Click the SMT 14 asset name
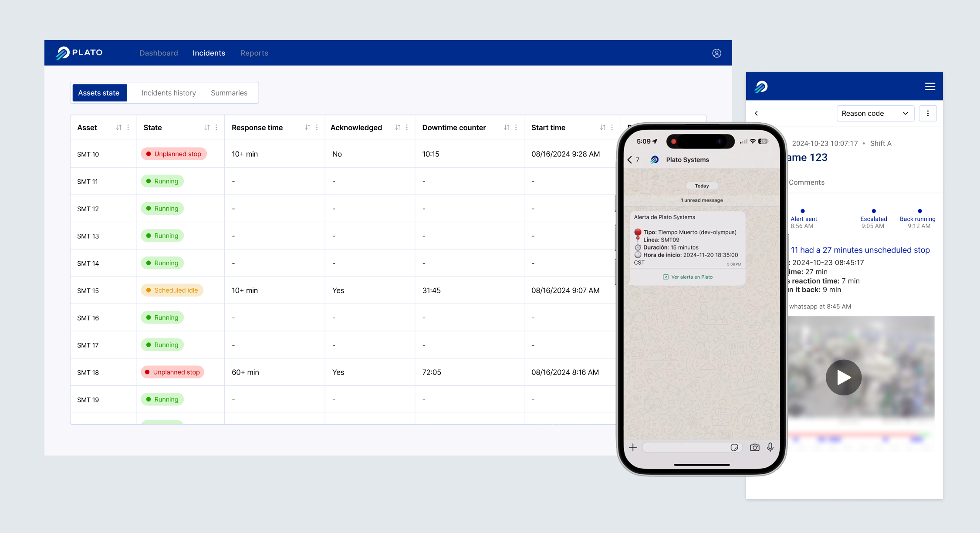 [88, 263]
